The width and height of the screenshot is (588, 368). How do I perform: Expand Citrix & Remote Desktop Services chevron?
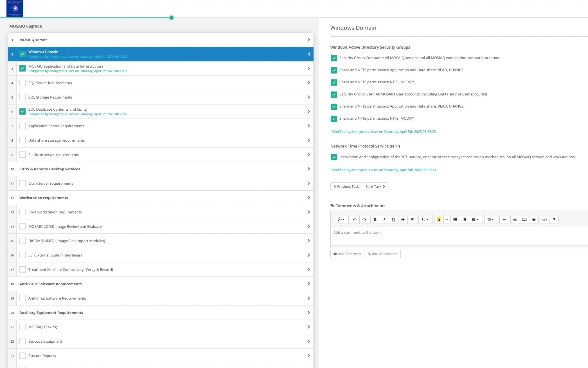click(x=309, y=169)
